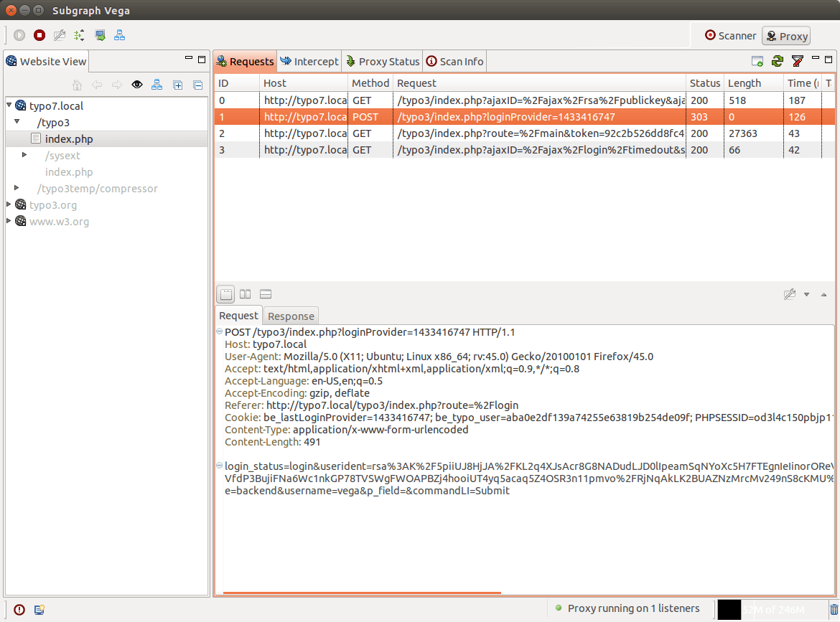
Task: Click the console monitor icon in the status bar
Action: click(x=39, y=610)
